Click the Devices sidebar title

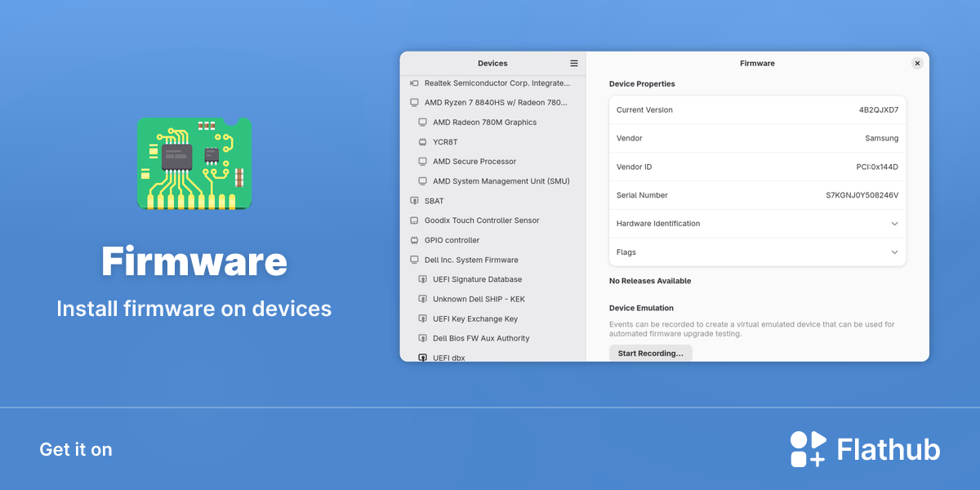pyautogui.click(x=492, y=63)
